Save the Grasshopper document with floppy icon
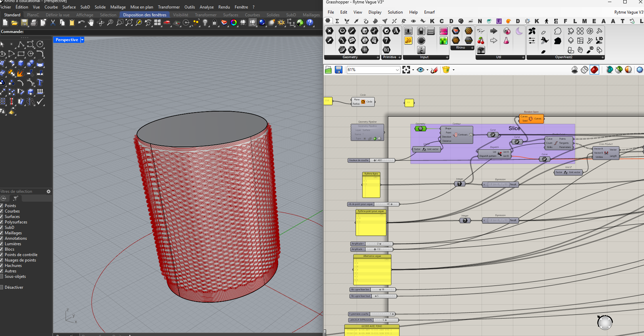Screen dimensions: 644x336 coord(338,70)
